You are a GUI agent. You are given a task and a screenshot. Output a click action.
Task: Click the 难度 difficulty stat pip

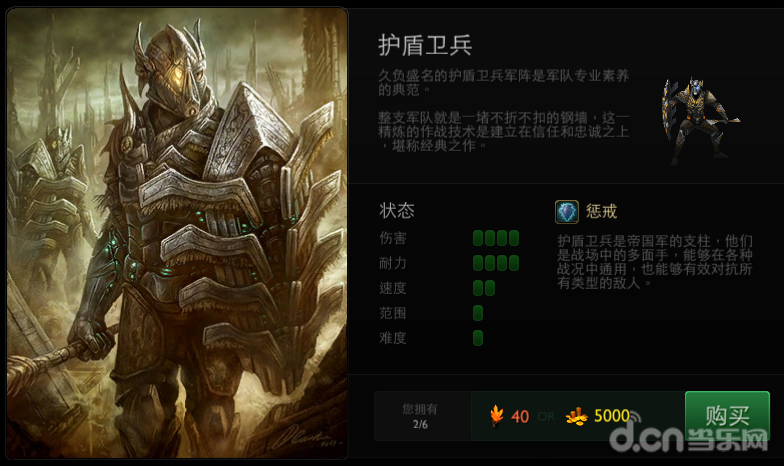(x=478, y=338)
